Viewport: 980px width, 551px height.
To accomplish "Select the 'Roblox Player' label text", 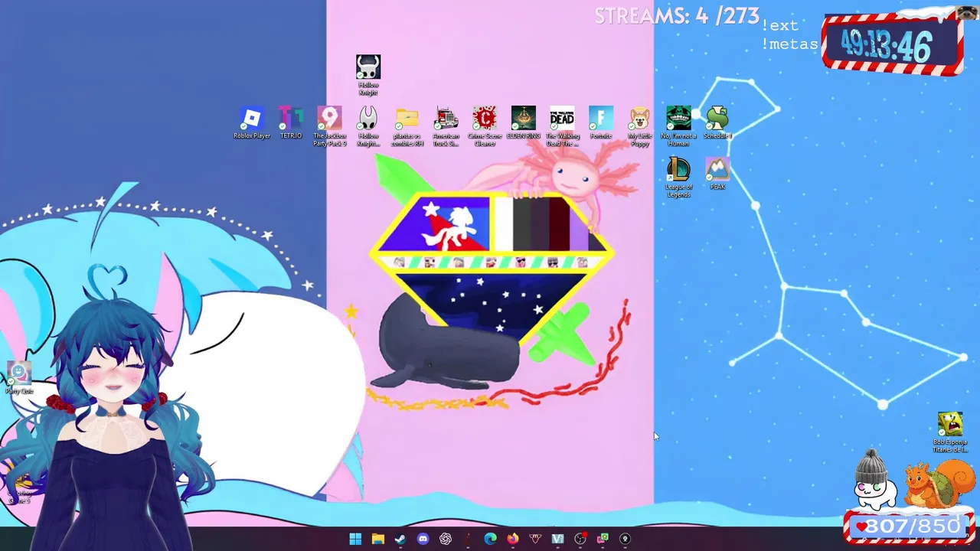I will 252,135.
